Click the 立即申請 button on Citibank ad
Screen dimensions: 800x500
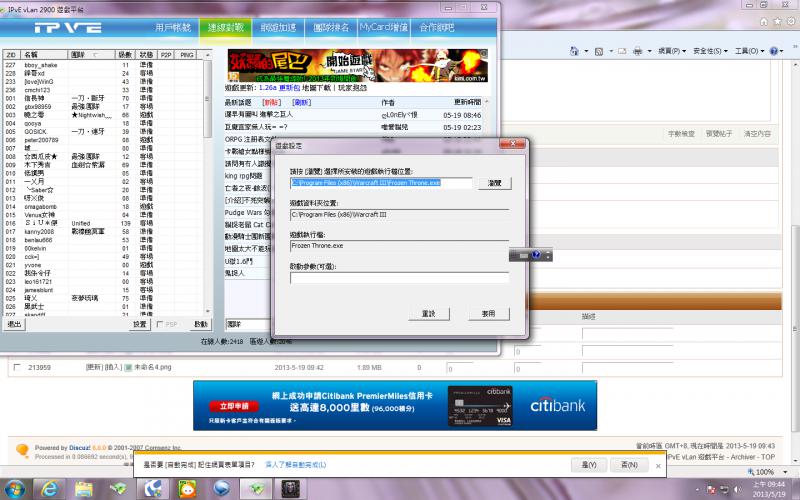(234, 406)
